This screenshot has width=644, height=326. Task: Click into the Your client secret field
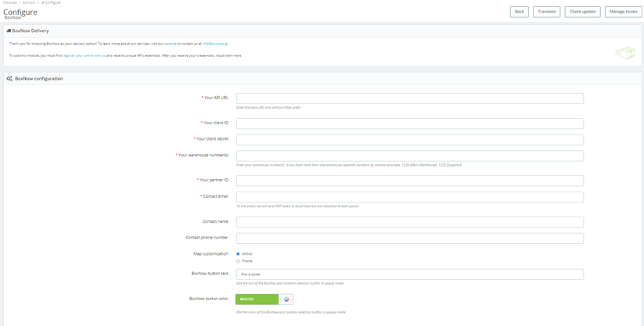click(409, 139)
